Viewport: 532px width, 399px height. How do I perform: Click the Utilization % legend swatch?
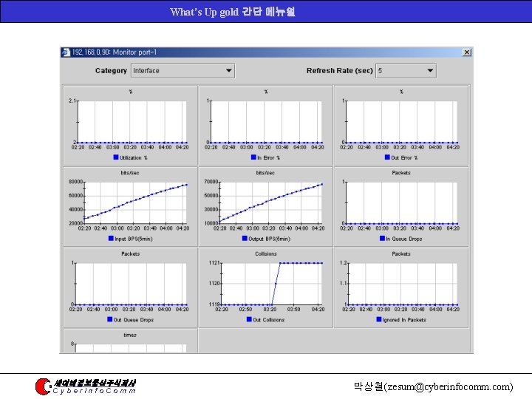click(116, 157)
